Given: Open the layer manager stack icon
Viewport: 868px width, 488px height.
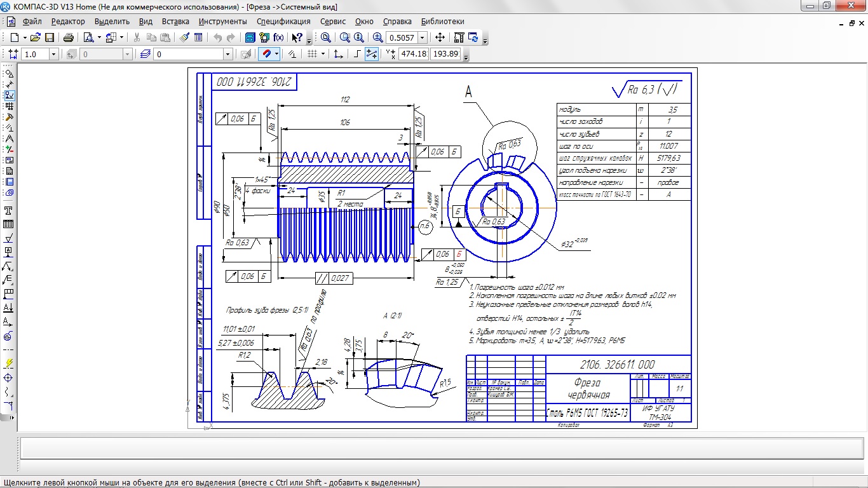Looking at the screenshot, I should pyautogui.click(x=145, y=54).
